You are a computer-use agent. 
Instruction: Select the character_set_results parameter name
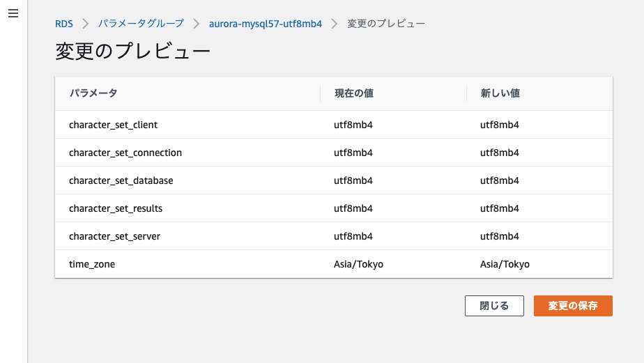[116, 208]
